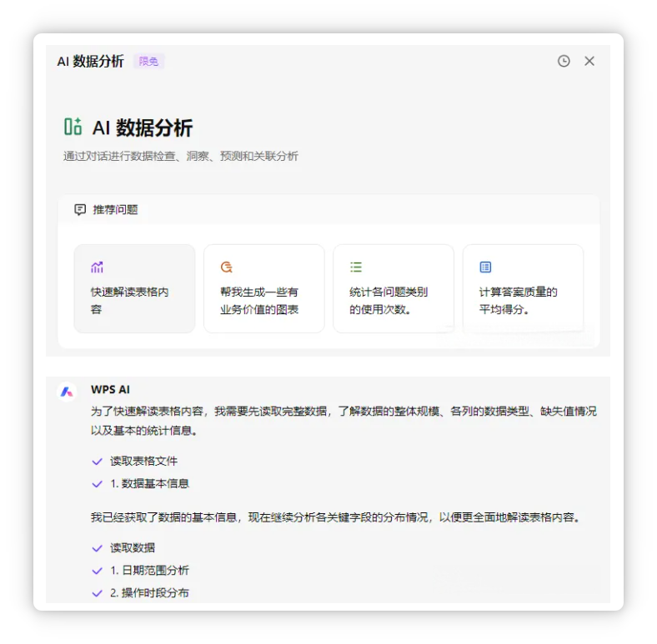The width and height of the screenshot is (657, 644).
Task: Click the purple bar chart icon
Action: 97,267
